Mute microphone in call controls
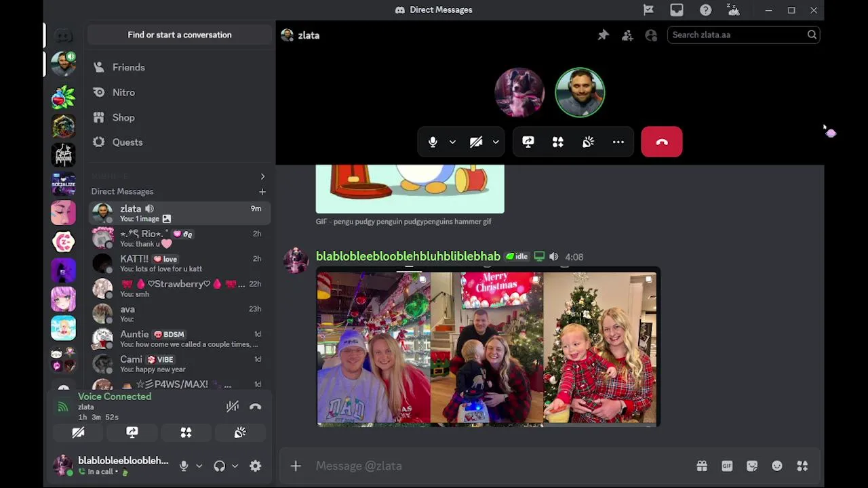The image size is (868, 488). coord(433,142)
